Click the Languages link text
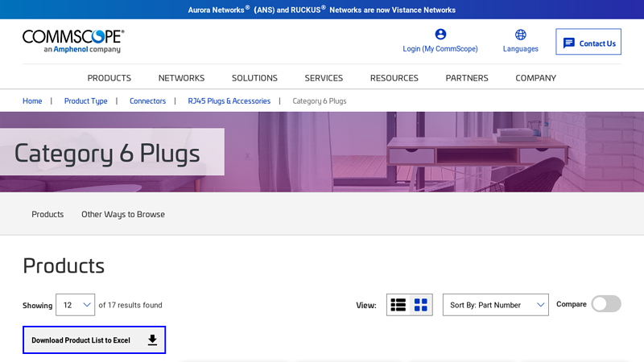Image resolution: width=644 pixels, height=362 pixels. point(520,49)
